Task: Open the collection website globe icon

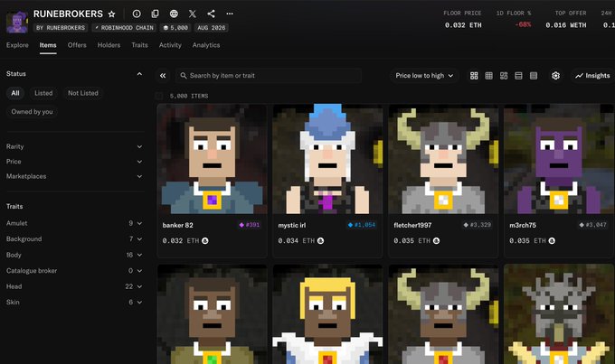Action: coord(174,14)
